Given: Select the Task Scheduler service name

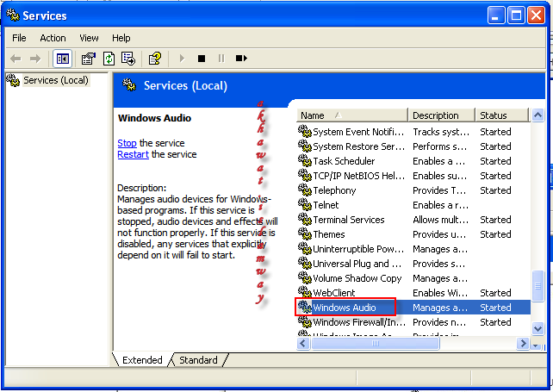Looking at the screenshot, I should pos(344,161).
